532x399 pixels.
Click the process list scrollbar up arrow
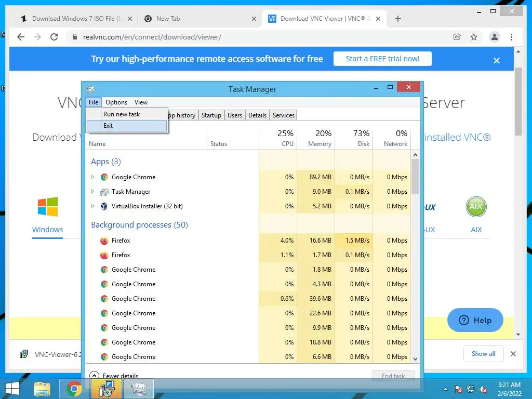click(415, 155)
